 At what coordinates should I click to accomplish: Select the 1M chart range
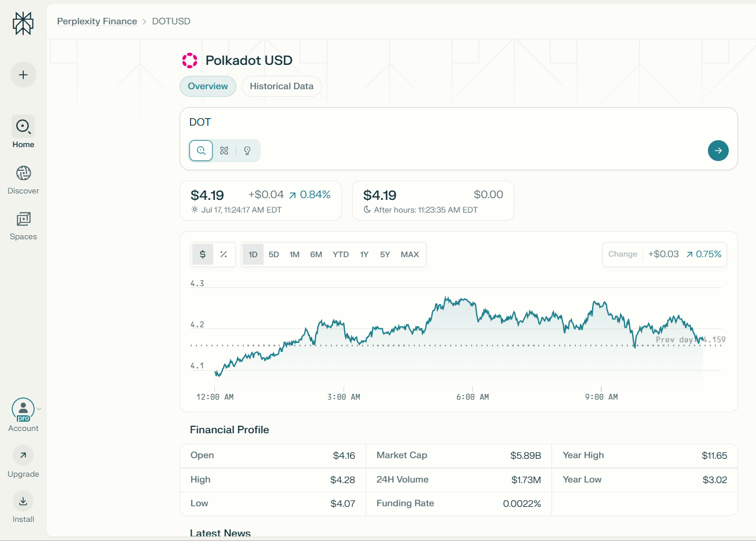tap(295, 254)
